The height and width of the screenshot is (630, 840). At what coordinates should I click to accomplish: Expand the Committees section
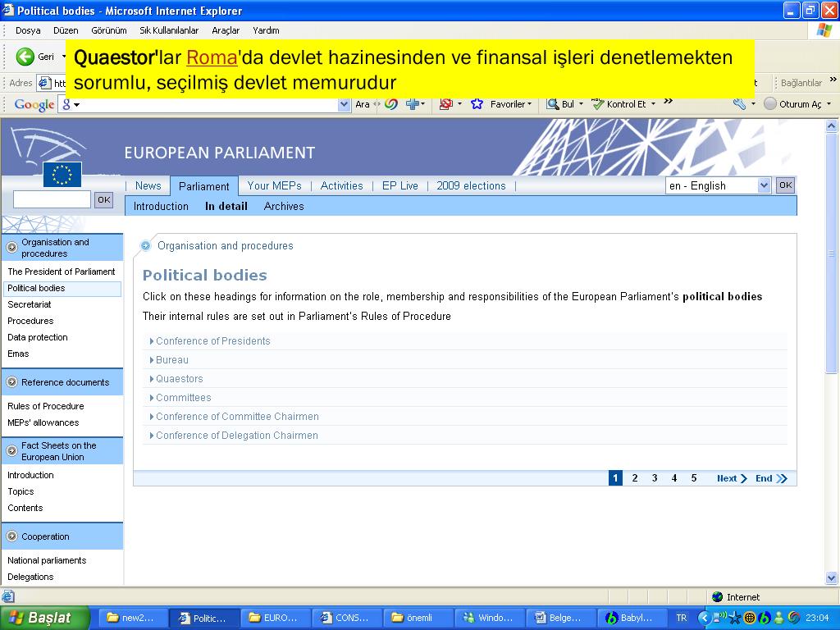click(183, 398)
